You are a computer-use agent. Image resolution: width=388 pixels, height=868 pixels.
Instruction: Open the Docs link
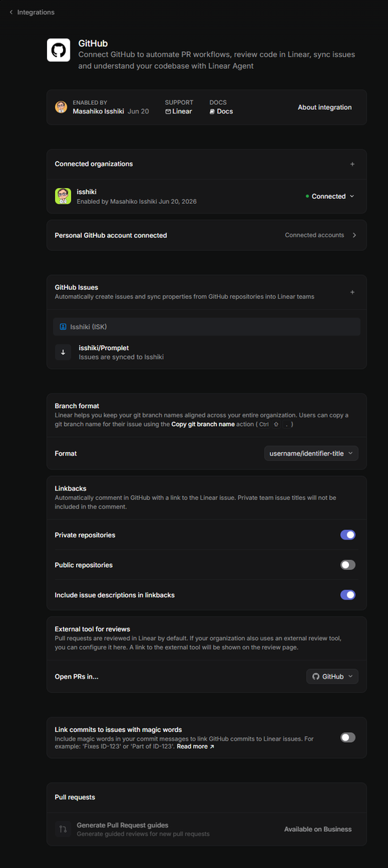222,111
